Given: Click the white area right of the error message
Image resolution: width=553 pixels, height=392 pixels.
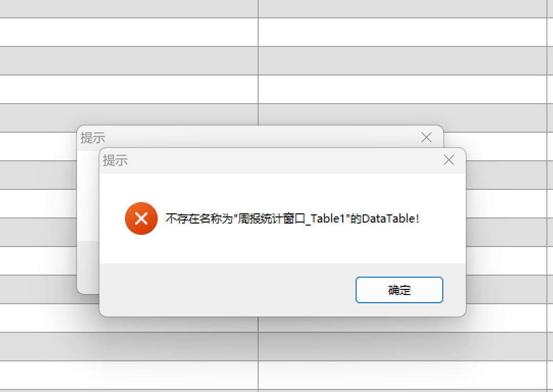Looking at the screenshot, I should 443,218.
